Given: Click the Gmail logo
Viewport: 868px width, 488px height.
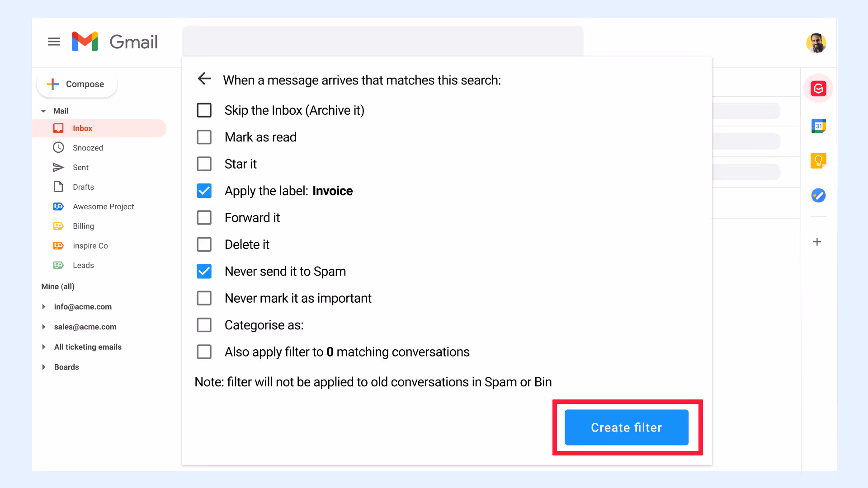Looking at the screenshot, I should click(x=85, y=42).
